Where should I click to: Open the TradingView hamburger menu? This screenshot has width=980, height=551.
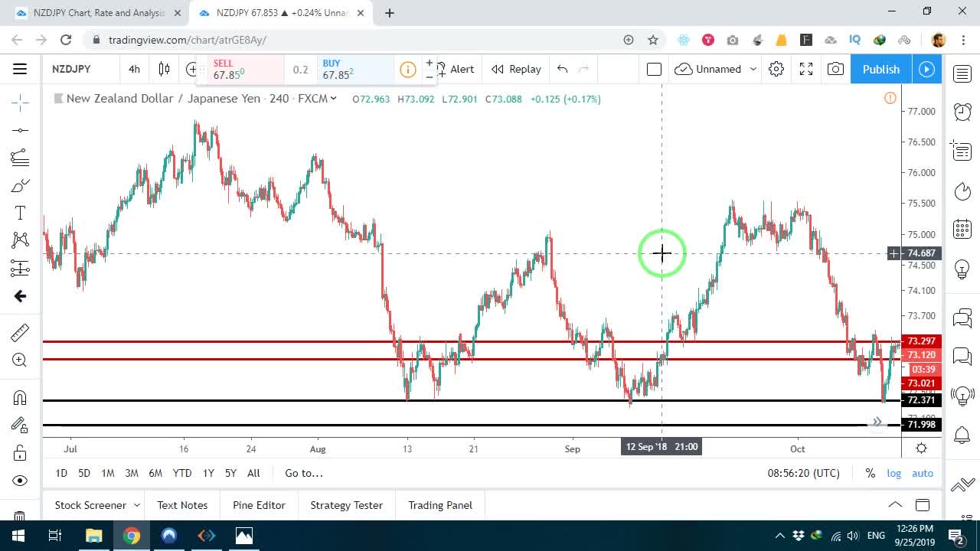coord(20,69)
